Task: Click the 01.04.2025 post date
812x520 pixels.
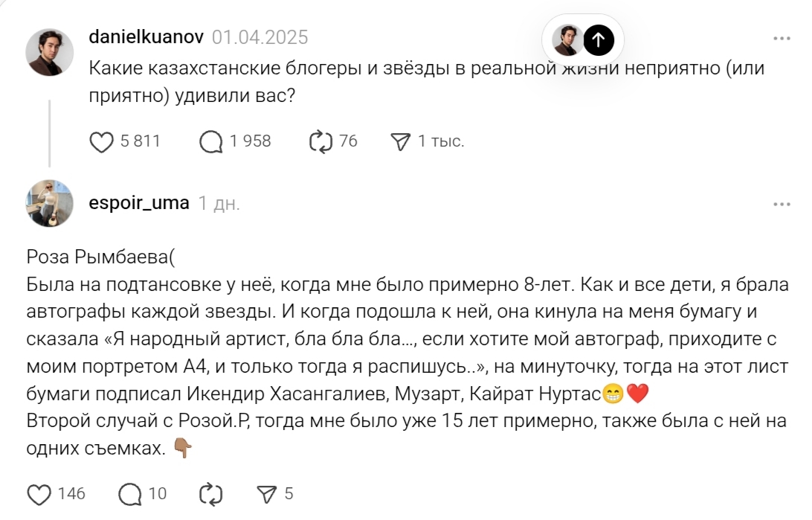Action: [x=260, y=37]
